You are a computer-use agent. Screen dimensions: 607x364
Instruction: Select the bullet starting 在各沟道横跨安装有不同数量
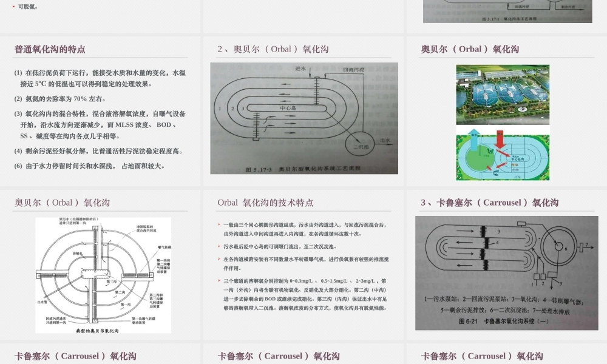(x=306, y=264)
